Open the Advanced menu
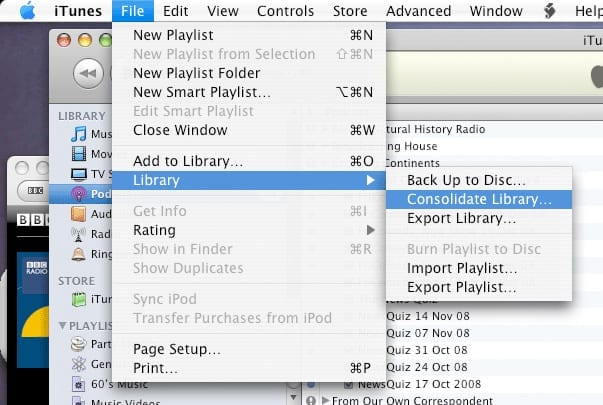This screenshot has width=603, height=405. (x=418, y=11)
